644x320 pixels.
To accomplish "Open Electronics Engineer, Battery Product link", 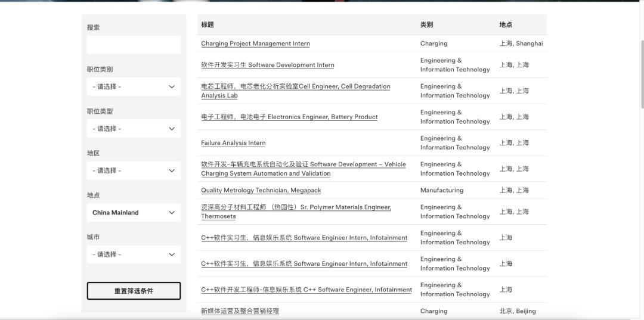I will pyautogui.click(x=289, y=117).
